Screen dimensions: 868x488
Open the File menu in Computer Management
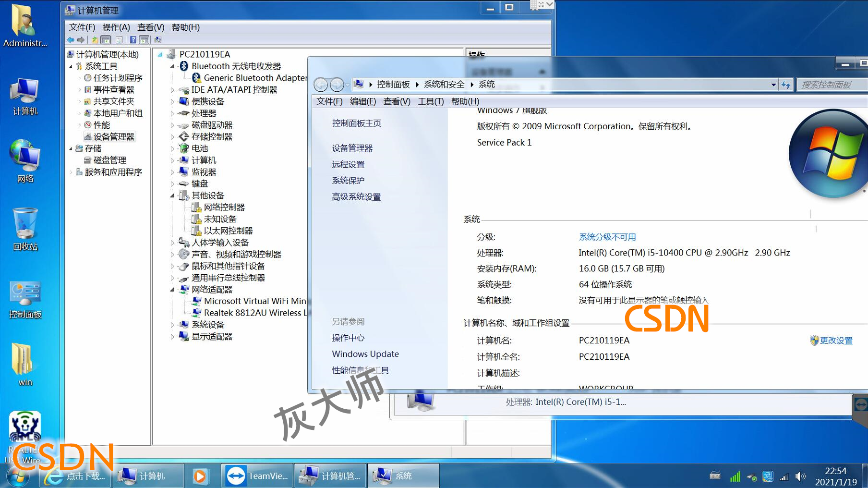point(82,27)
